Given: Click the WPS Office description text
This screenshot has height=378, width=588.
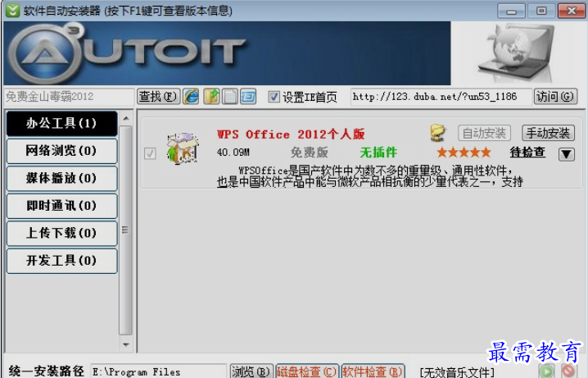Looking at the screenshot, I should click(369, 176).
